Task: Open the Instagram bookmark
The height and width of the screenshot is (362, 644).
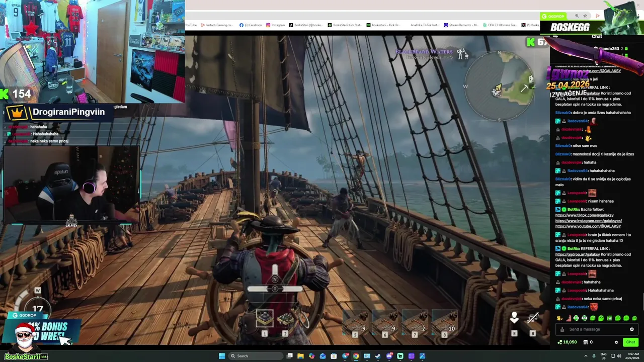Action: 275,25
